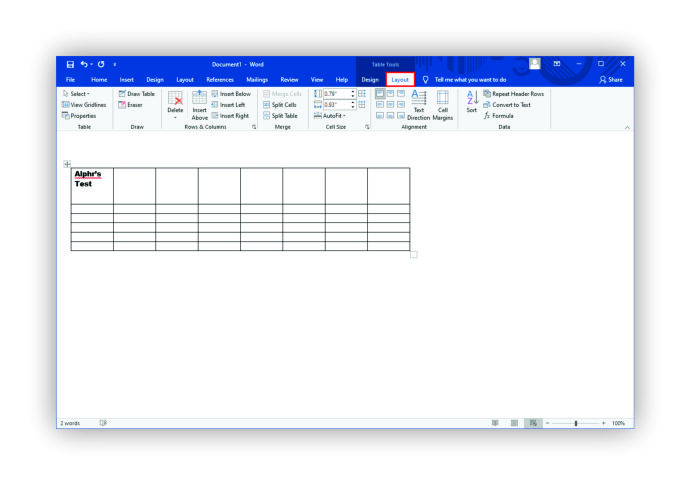Click the zoom slider handle
The width and height of the screenshot is (690, 485).
pyautogui.click(x=576, y=423)
